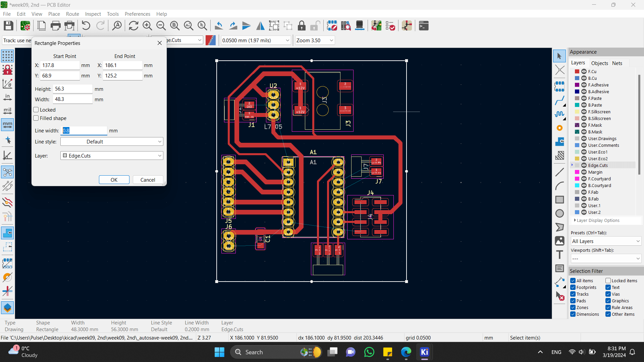Image resolution: width=644 pixels, height=362 pixels.
Task: Open the Line style dropdown
Action: click(111, 141)
